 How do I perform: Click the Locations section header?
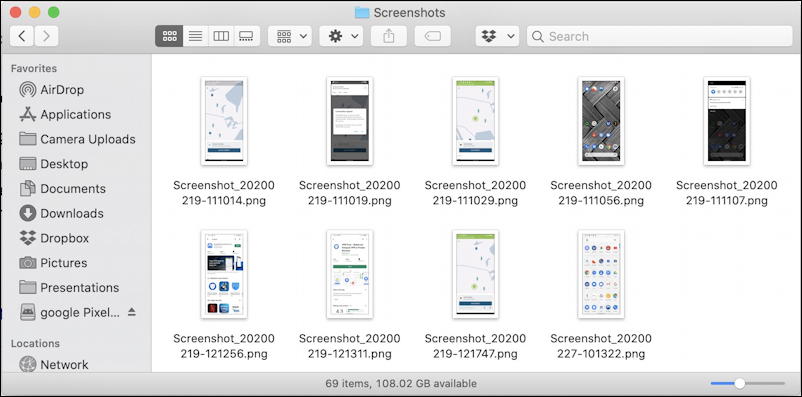click(x=35, y=343)
